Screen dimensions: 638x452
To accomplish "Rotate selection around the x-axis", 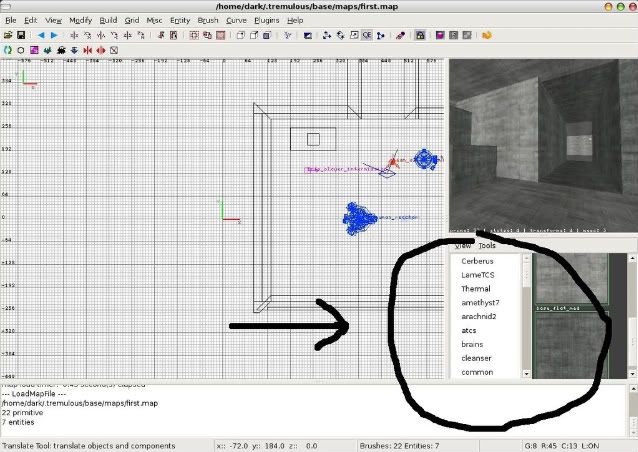I will pos(87,35).
